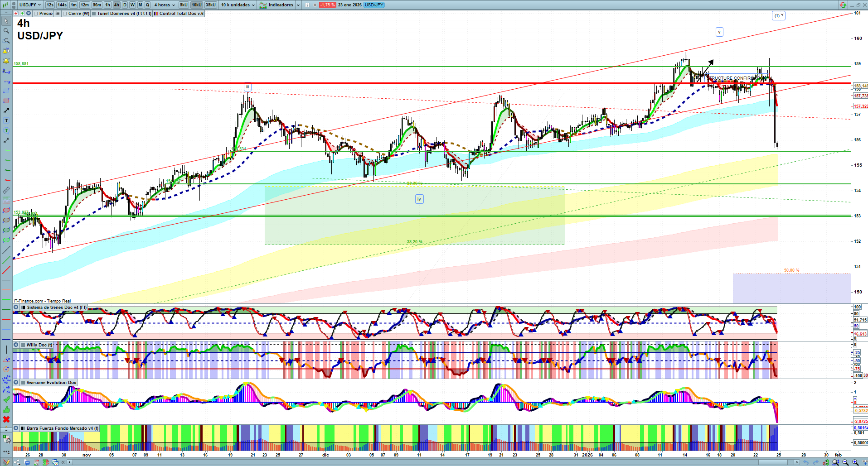Toggle the Tunel Domenec v4 indicator box
The height and width of the screenshot is (466, 868).
coord(94,14)
